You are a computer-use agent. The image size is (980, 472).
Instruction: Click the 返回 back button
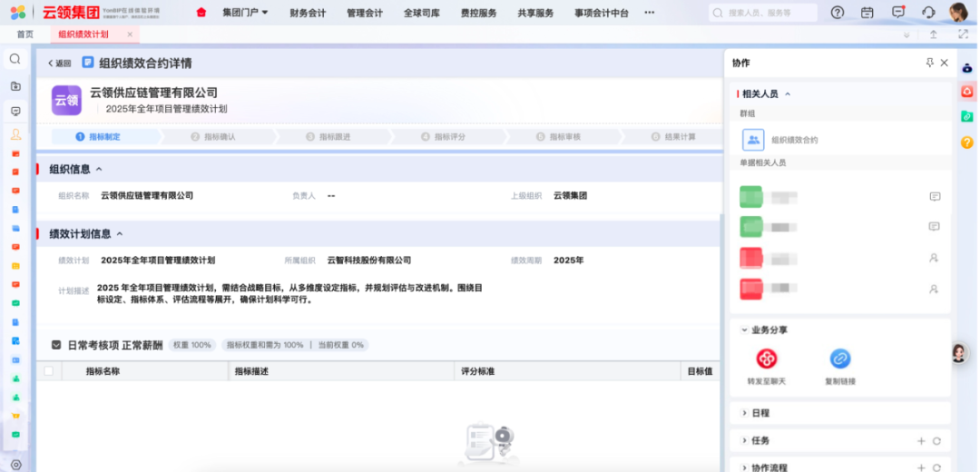point(60,64)
